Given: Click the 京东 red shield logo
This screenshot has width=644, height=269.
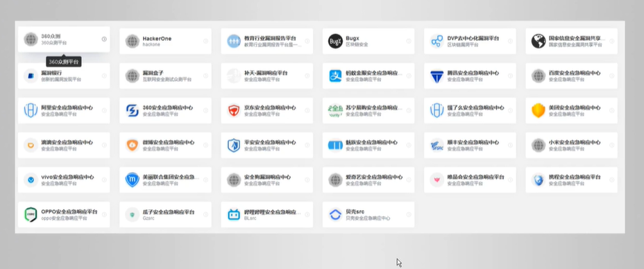Looking at the screenshot, I should (234, 110).
